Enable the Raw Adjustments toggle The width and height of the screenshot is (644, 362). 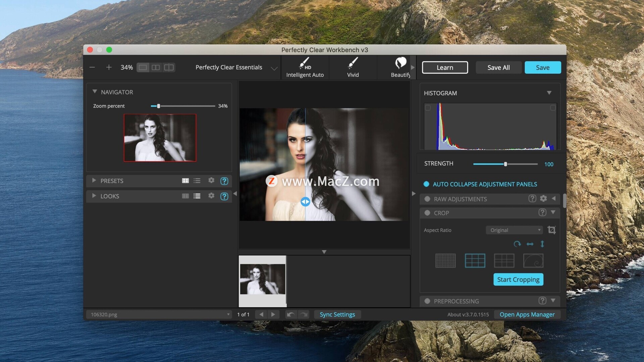point(427,199)
